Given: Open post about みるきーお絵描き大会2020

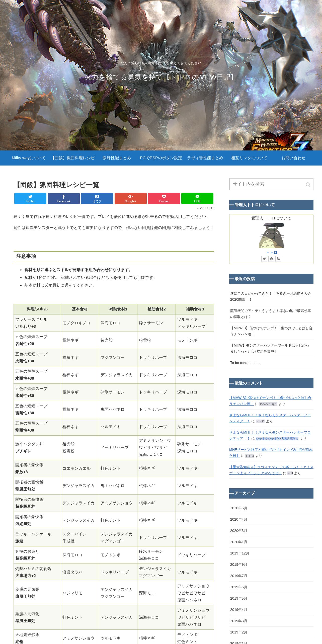Looking at the screenshot, I should pos(271,296).
